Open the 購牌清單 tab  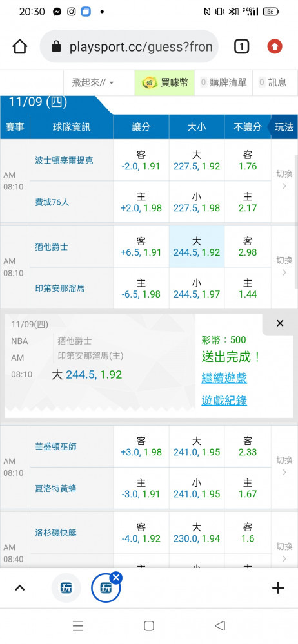point(223,82)
